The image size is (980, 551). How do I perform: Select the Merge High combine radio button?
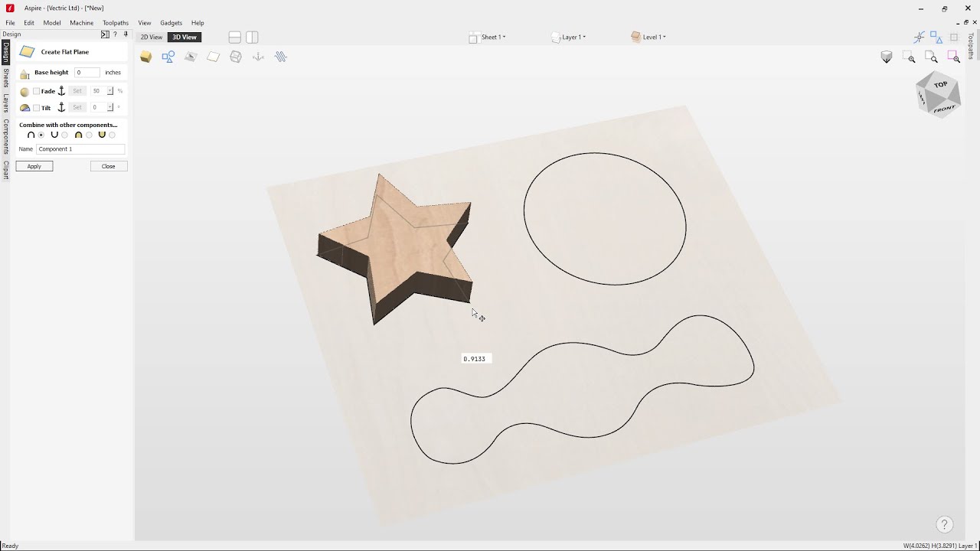click(89, 135)
